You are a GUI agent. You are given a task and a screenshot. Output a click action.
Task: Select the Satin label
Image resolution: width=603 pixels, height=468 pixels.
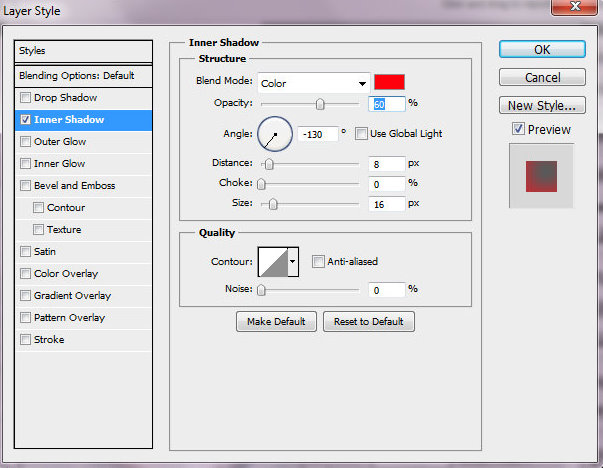click(x=45, y=251)
